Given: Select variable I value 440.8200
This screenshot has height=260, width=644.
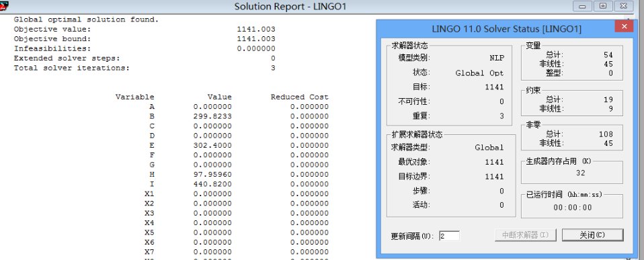Looking at the screenshot, I should click(212, 184).
